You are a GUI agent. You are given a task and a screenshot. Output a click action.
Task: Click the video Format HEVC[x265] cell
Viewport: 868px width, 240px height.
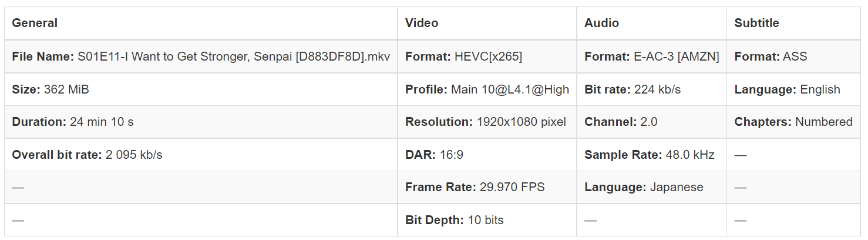463,57
